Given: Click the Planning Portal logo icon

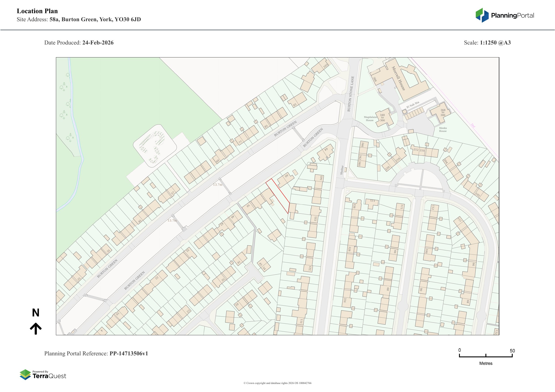Looking at the screenshot, I should pos(482,15).
